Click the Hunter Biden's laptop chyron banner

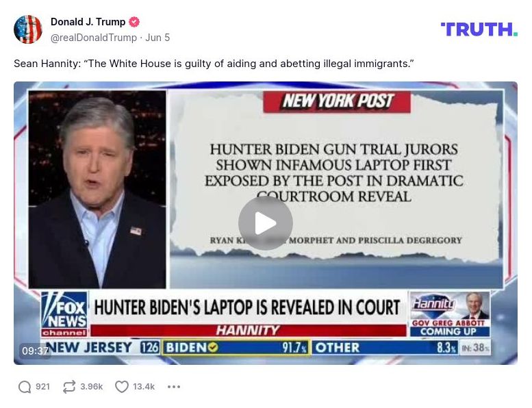pos(247,307)
